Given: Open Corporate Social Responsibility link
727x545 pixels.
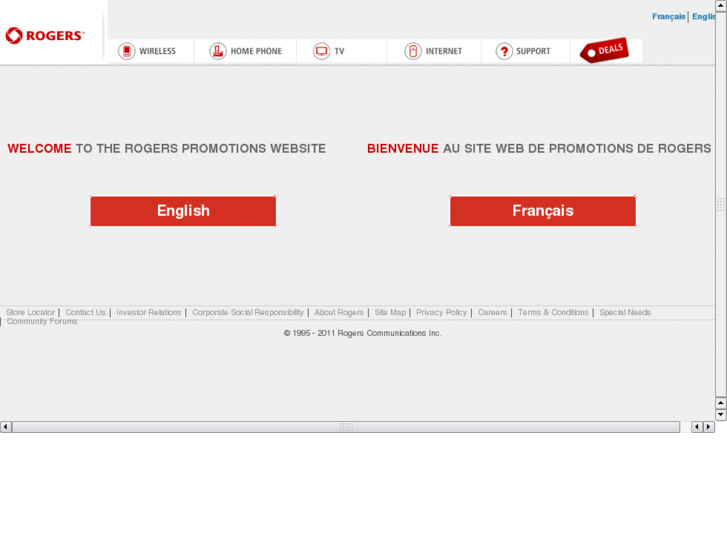Looking at the screenshot, I should pyautogui.click(x=248, y=312).
